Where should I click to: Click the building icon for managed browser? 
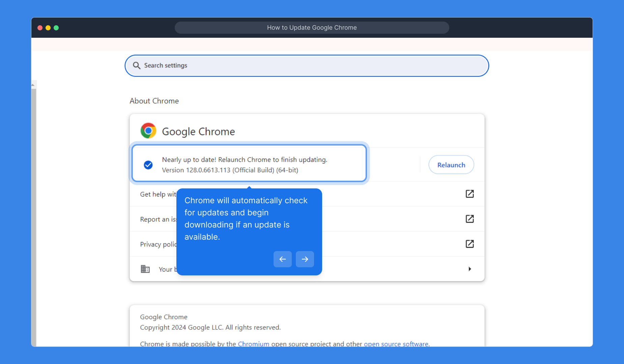pos(145,269)
